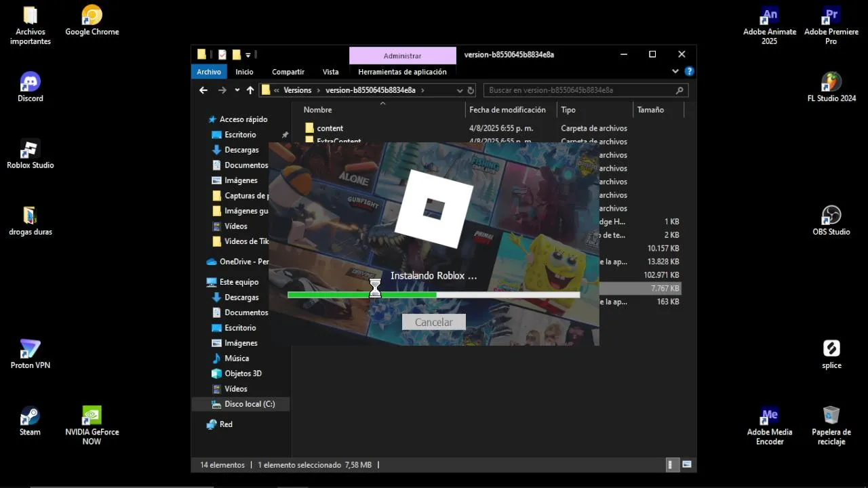Select the file sized 7.767 KB
Viewport: 868px width, 488px height.
[639, 288]
